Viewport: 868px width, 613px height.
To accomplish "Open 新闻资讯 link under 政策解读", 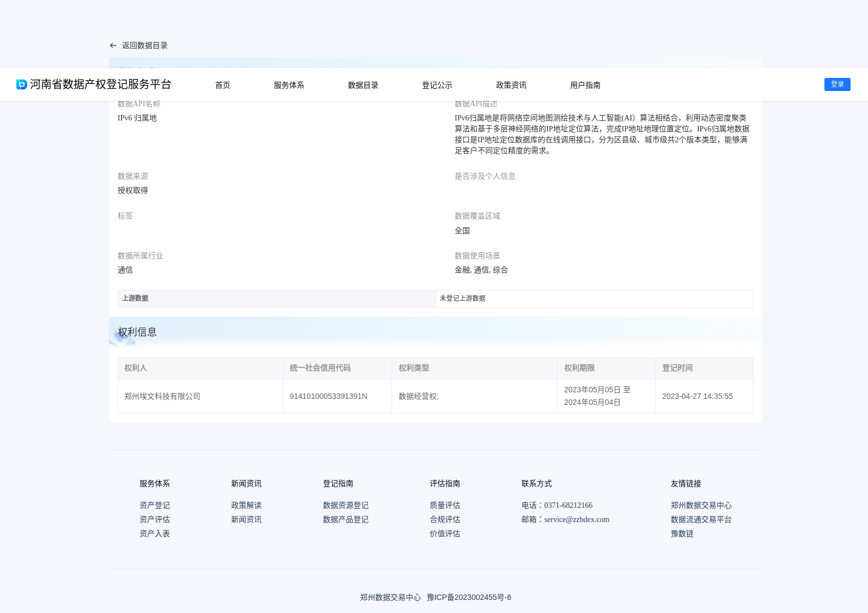I will tap(246, 520).
